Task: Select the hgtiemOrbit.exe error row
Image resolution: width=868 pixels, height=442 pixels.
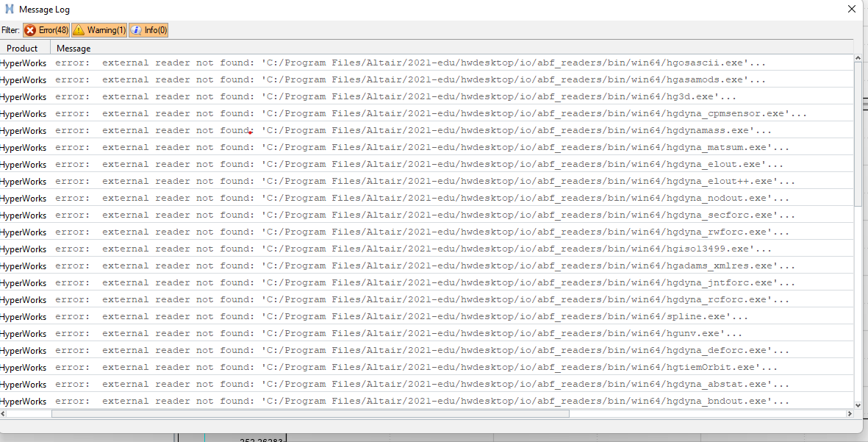Action: click(426, 367)
